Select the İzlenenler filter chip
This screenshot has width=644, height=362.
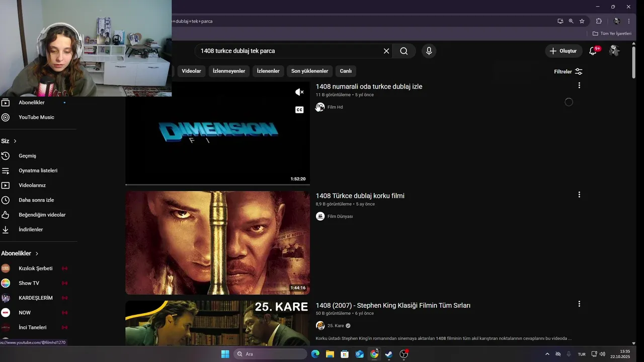(x=268, y=71)
